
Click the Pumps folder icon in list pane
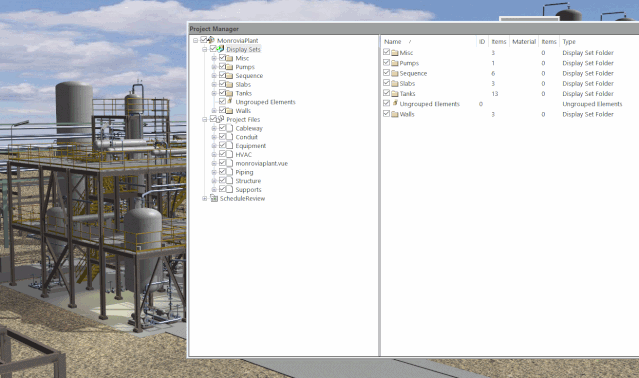394,63
